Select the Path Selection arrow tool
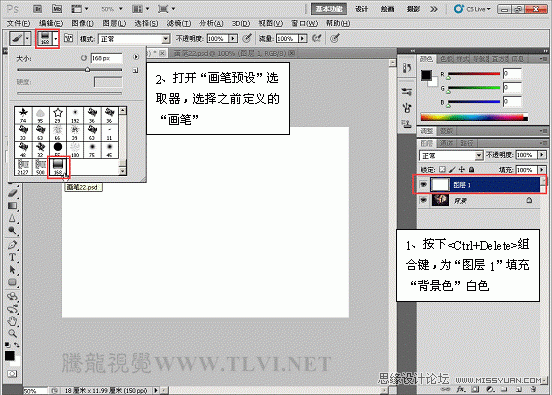This screenshot has width=552, height=395. [12, 270]
